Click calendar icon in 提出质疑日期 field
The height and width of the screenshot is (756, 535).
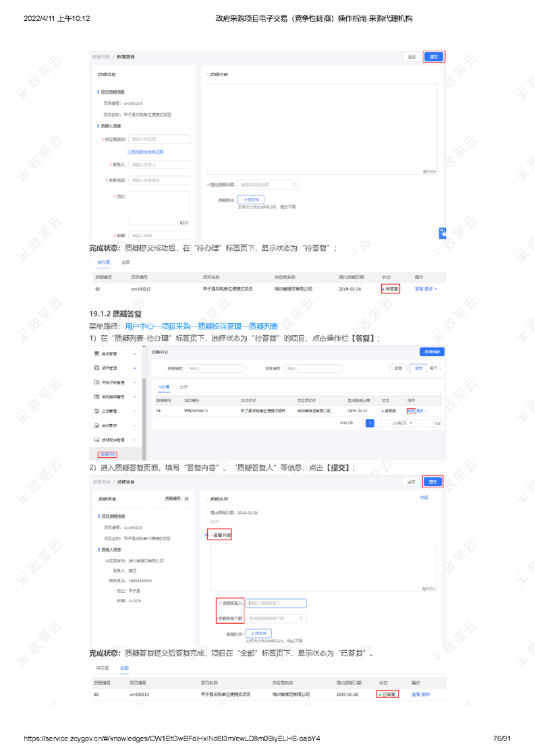294,185
